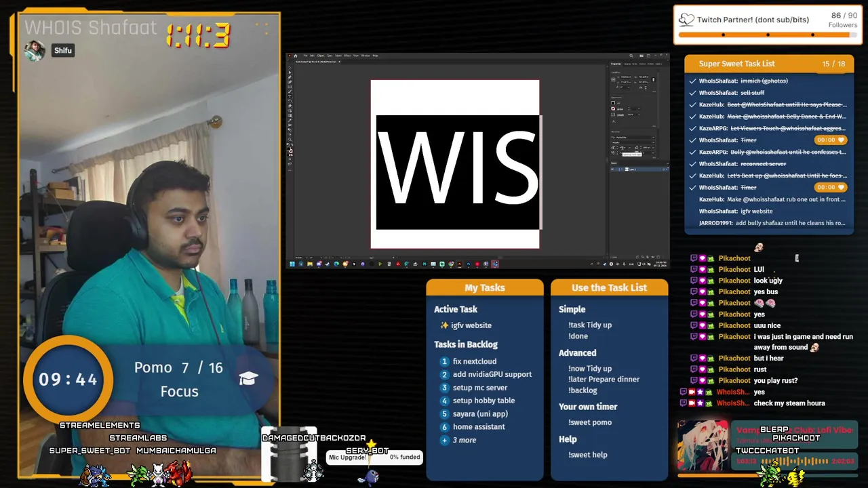
Task: Click the Fill color swatch in Appearance
Action: coord(613,103)
